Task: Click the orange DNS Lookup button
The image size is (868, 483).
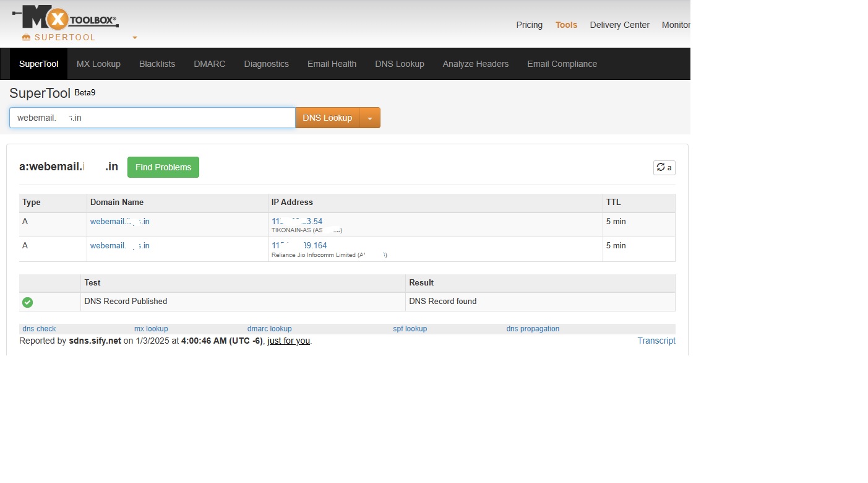Action: 327,118
